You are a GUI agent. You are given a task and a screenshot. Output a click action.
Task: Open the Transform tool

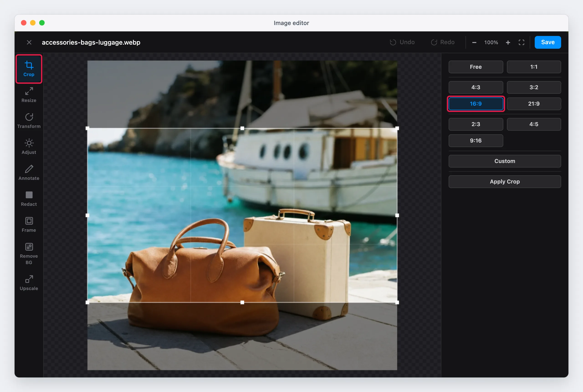click(29, 121)
